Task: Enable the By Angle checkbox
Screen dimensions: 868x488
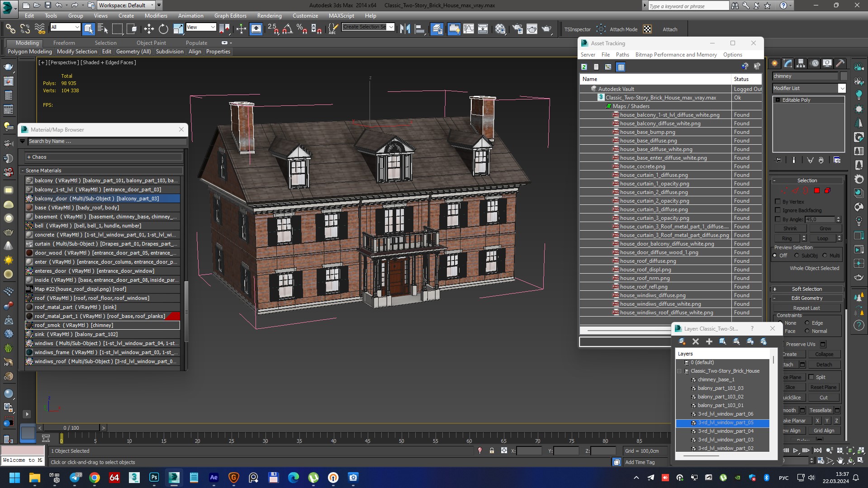Action: point(778,219)
